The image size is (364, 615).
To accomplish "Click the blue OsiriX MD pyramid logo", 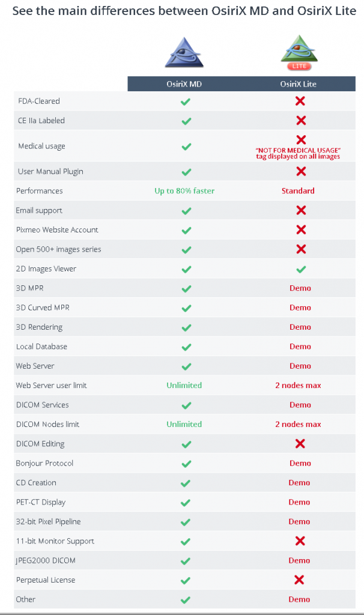I will tap(184, 53).
